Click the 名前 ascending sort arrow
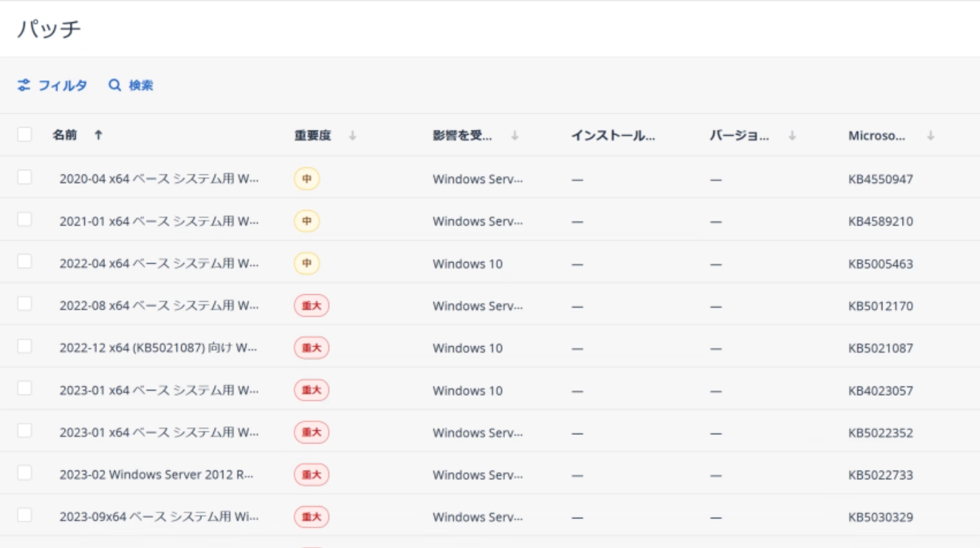The height and width of the screenshot is (548, 980). pos(98,135)
